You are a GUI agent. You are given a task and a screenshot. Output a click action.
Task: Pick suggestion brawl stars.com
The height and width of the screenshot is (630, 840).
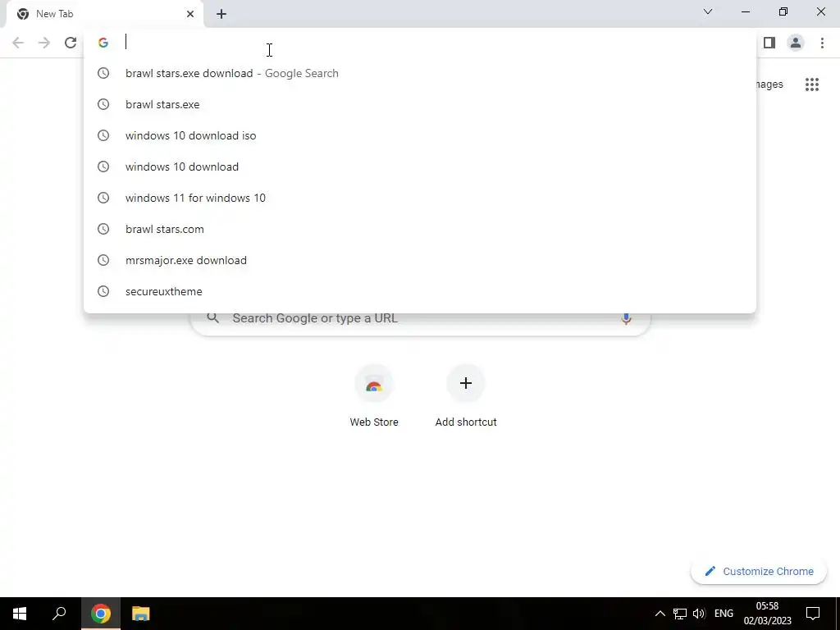pos(420,229)
